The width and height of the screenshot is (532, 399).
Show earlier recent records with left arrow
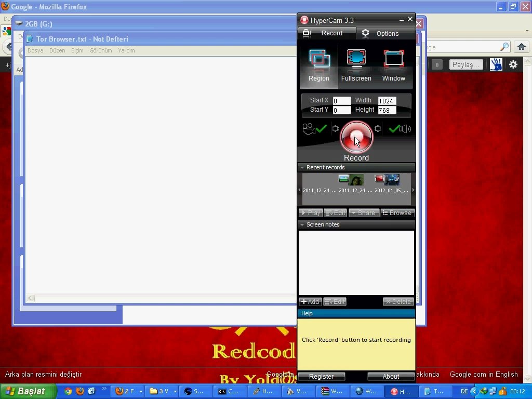(299, 190)
